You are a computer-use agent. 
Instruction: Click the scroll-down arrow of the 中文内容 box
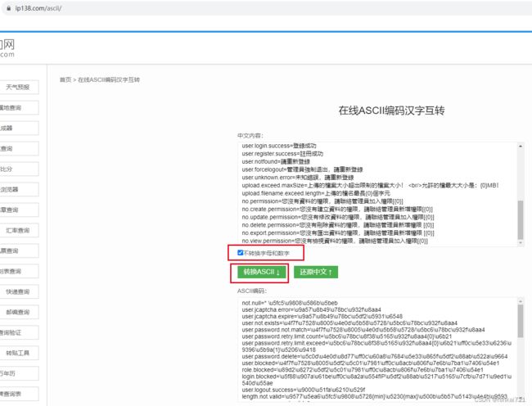pos(520,243)
